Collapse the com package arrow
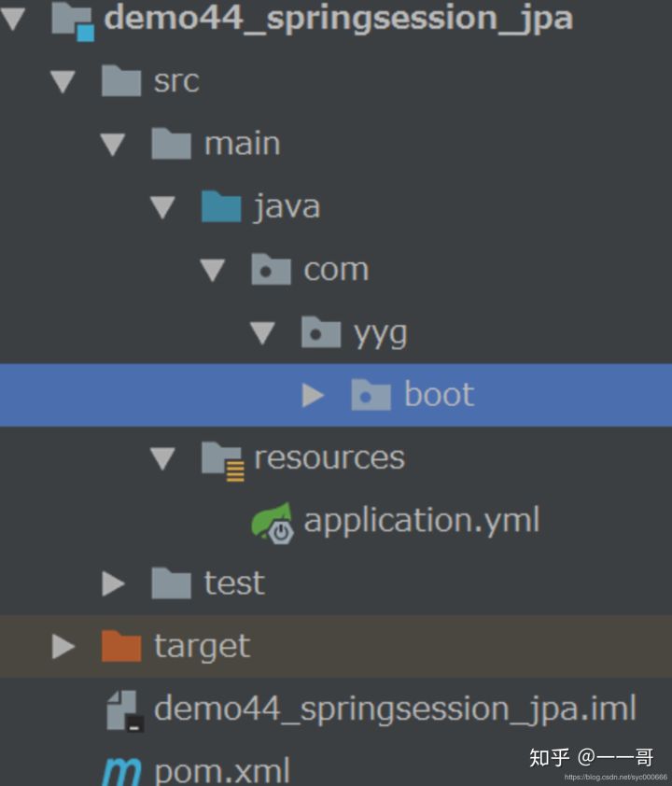 (213, 270)
